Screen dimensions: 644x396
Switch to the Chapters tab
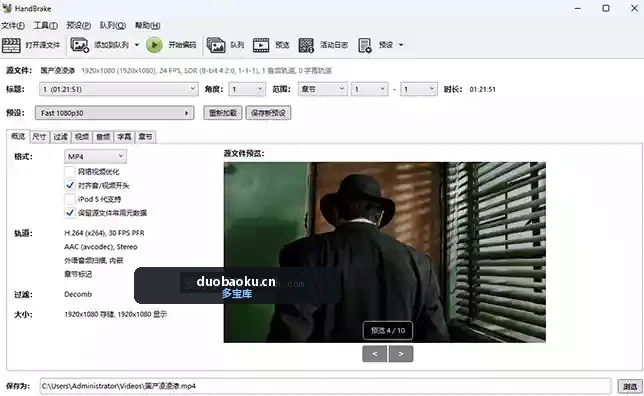(145, 137)
